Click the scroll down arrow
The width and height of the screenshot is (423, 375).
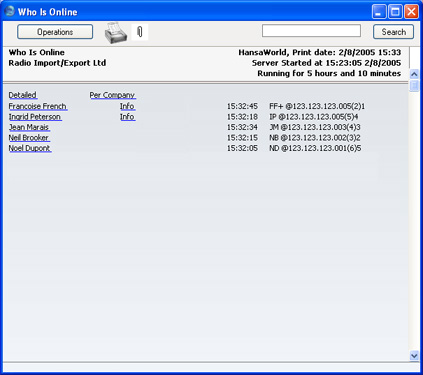pos(414,356)
